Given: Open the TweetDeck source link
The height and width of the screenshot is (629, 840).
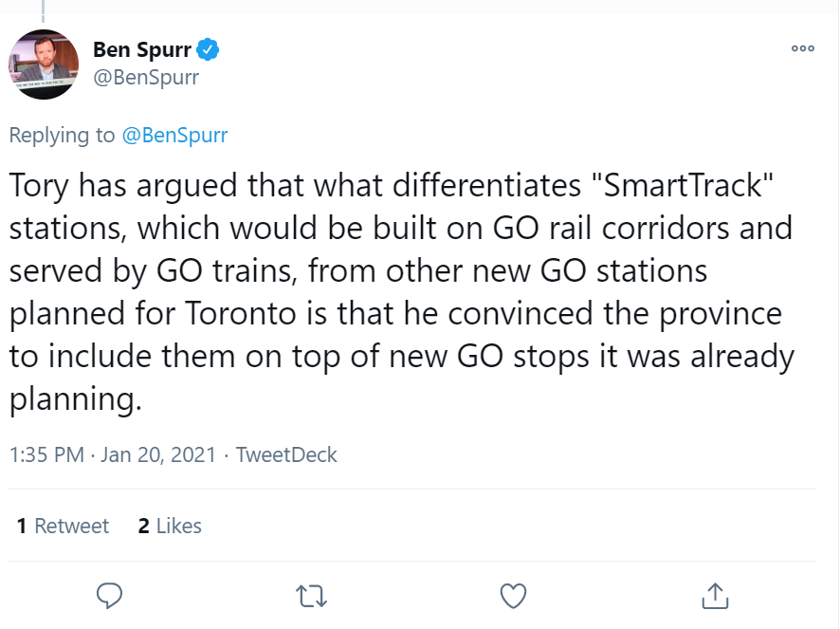Looking at the screenshot, I should point(286,454).
